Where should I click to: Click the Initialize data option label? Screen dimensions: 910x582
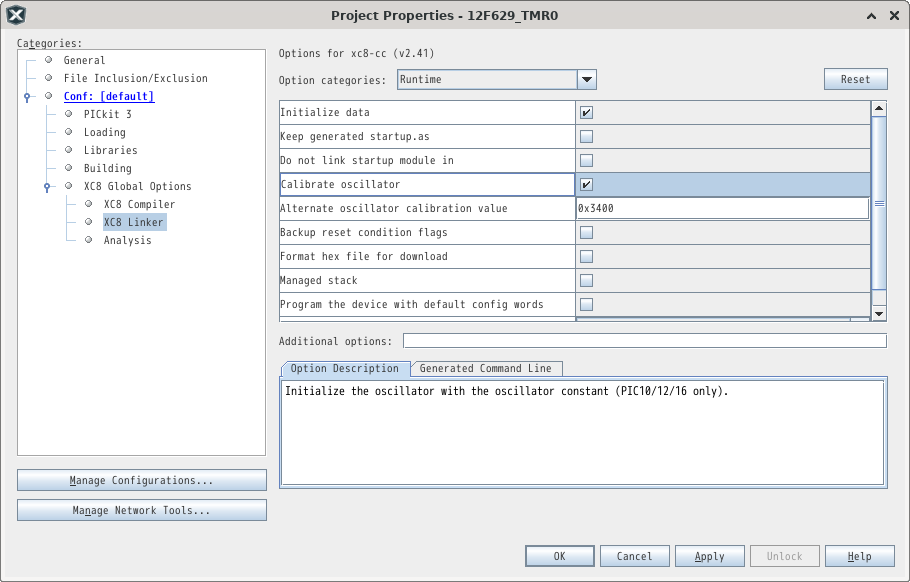(x=325, y=113)
